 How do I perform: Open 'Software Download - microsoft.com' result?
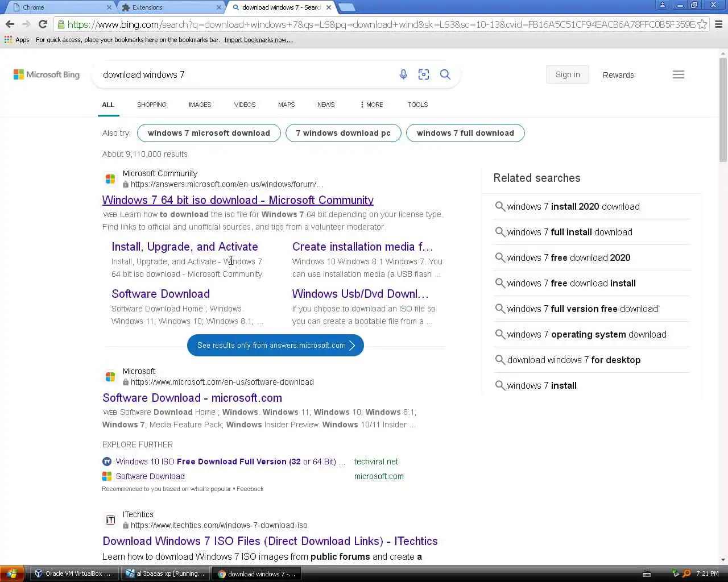point(192,398)
